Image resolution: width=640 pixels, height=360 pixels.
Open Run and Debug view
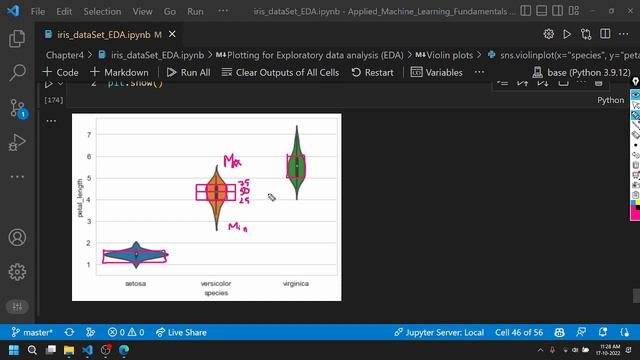pos(17,142)
